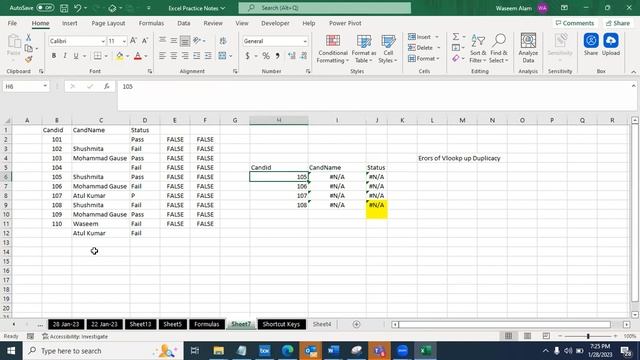This screenshot has height=360, width=640.
Task: Decrease font size icon
Action: tap(145, 41)
